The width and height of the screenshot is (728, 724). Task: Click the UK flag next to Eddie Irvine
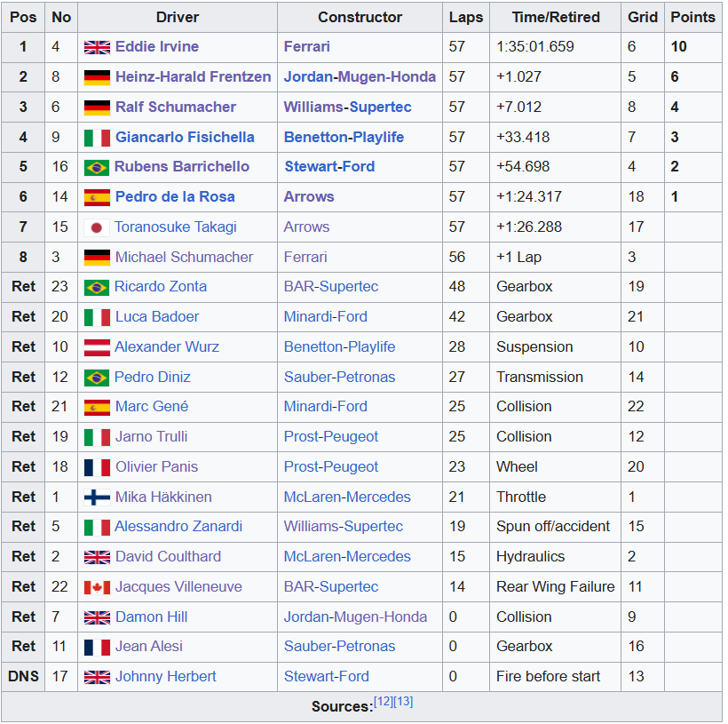[x=97, y=47]
